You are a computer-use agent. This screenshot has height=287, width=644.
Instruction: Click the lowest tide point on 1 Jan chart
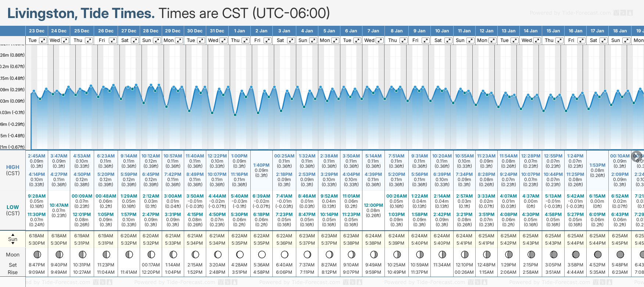(235, 115)
